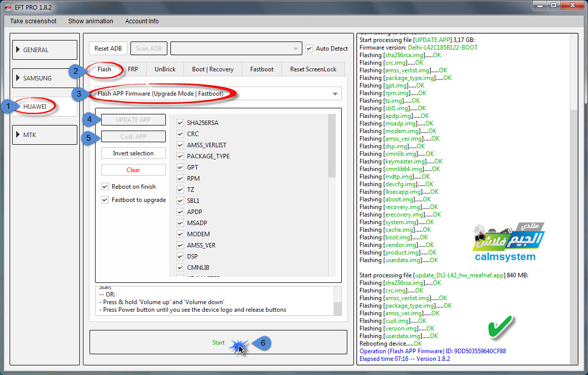Expand the SAMSUNG section

(44, 78)
